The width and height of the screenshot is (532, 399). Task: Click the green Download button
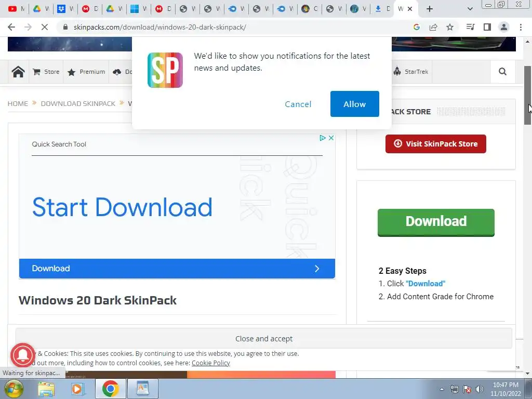pyautogui.click(x=436, y=222)
